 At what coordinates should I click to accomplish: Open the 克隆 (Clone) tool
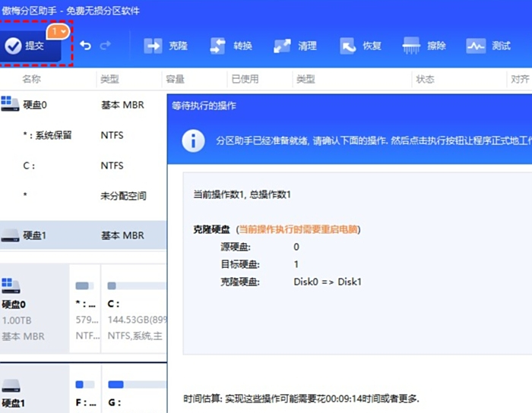tap(166, 46)
